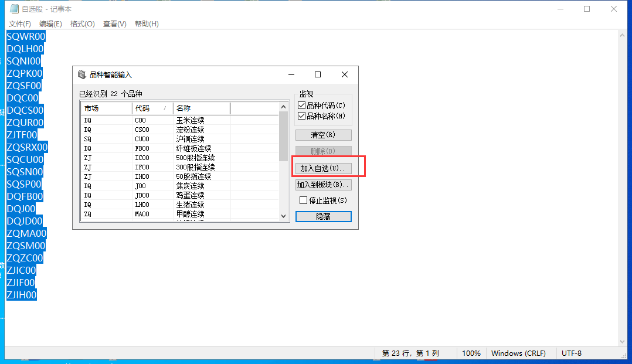Click the ZJIH00 line in Notepad

click(22, 295)
